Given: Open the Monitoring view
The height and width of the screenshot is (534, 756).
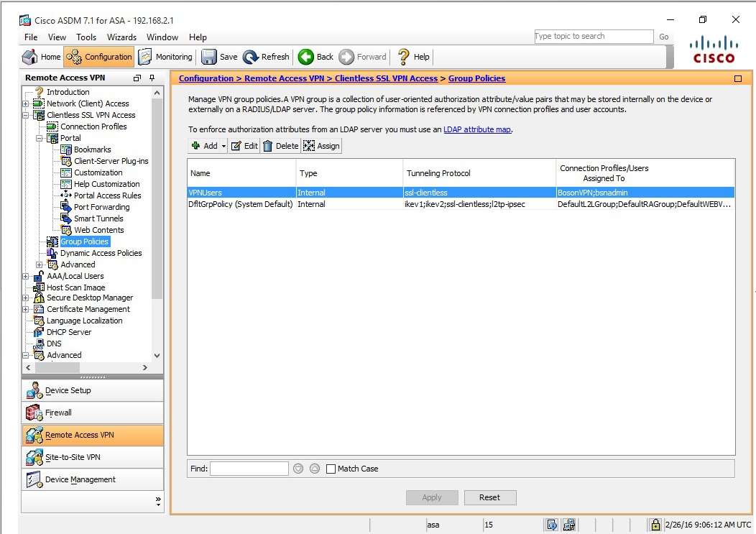Looking at the screenshot, I should pos(165,57).
